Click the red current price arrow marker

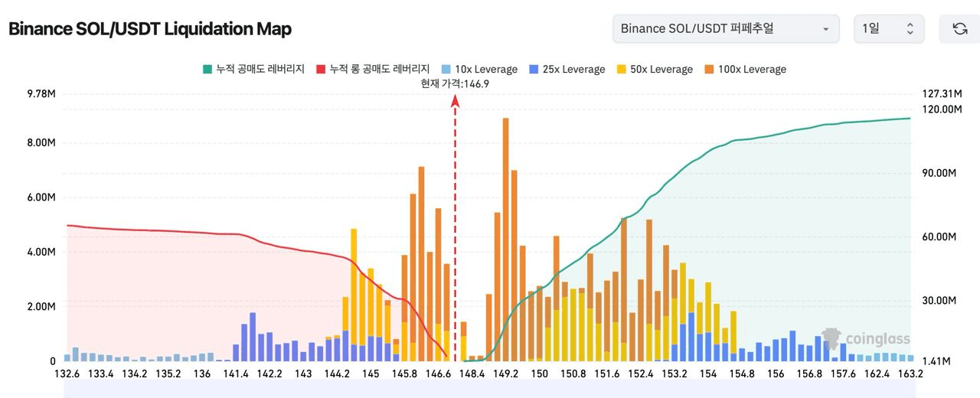click(x=456, y=99)
